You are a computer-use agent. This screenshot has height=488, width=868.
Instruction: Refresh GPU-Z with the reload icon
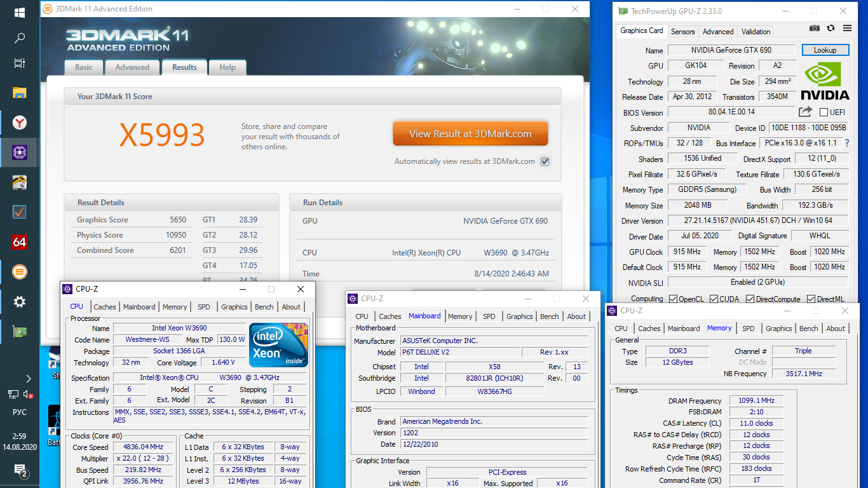click(x=831, y=28)
